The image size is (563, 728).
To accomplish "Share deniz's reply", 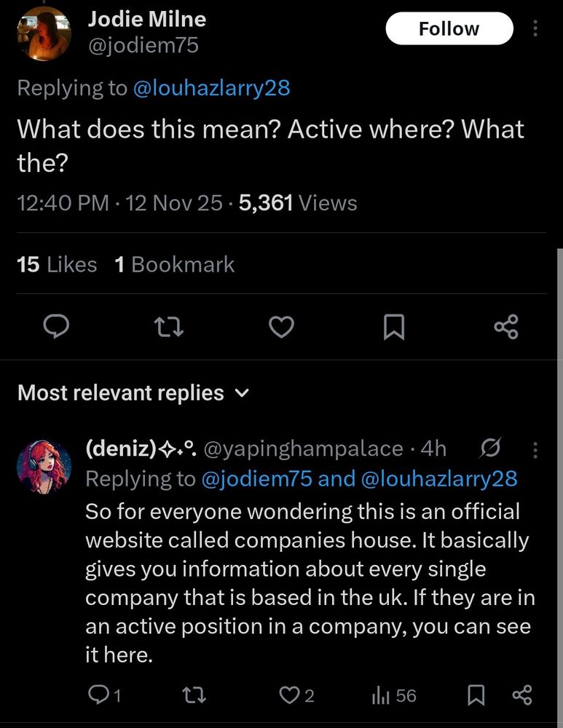I will (522, 695).
